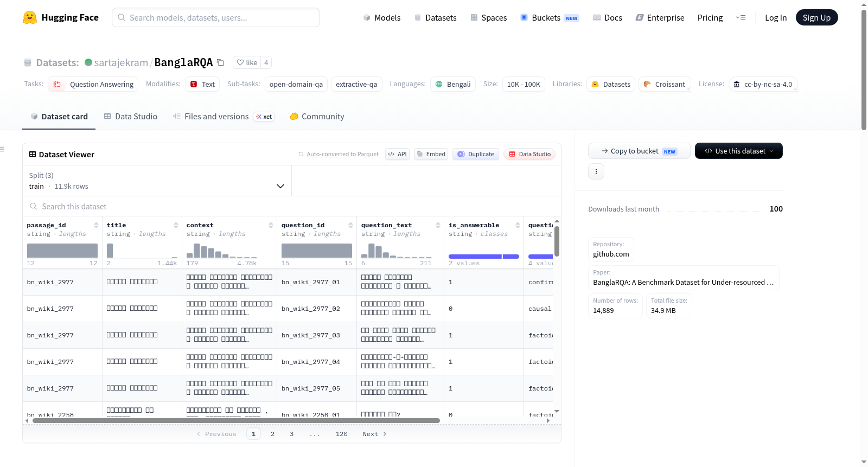Image resolution: width=868 pixels, height=467 pixels.
Task: Click the Copy to bucket button
Action: [639, 151]
